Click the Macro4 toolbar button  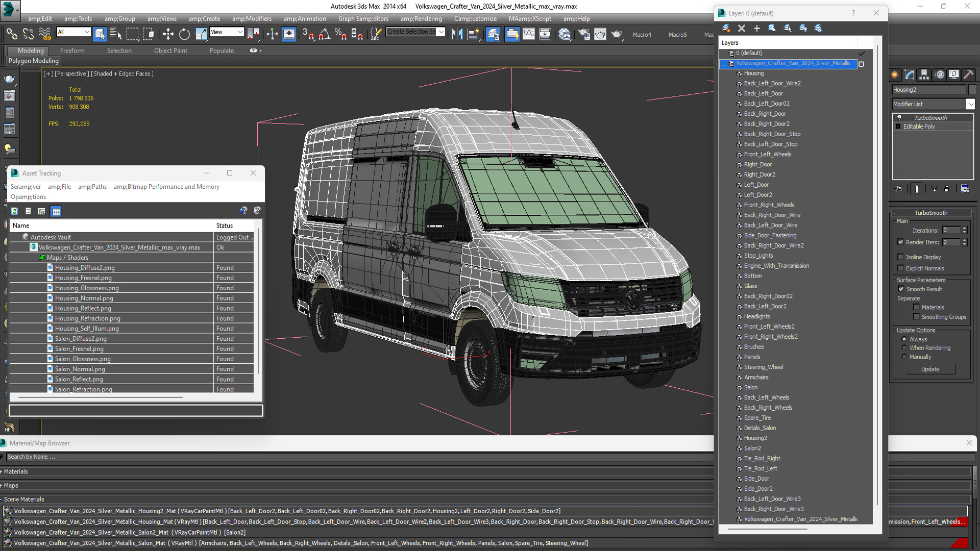pos(642,35)
